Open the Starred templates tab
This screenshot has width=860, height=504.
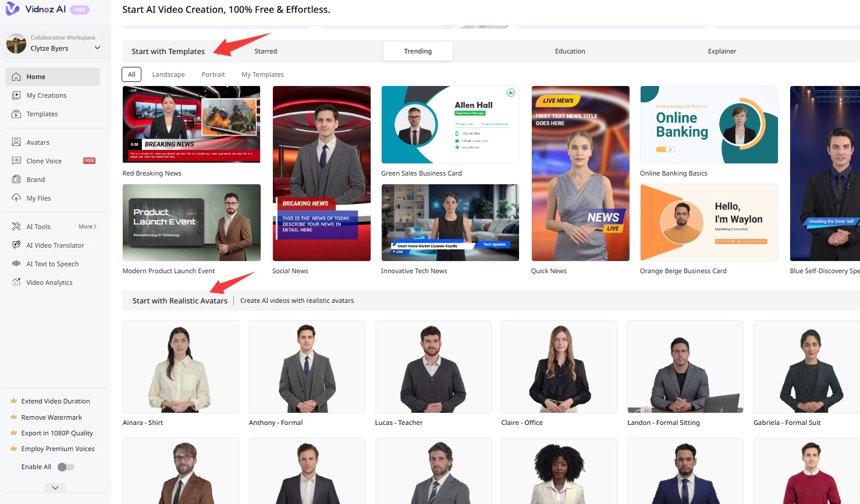pyautogui.click(x=265, y=51)
